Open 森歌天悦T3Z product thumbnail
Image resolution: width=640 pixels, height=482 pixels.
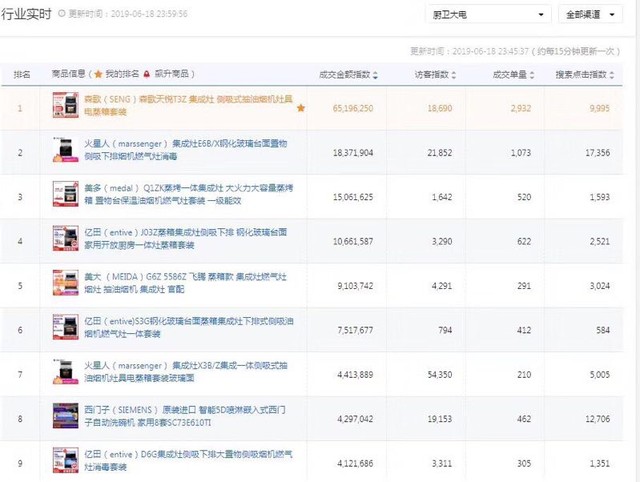click(x=65, y=105)
